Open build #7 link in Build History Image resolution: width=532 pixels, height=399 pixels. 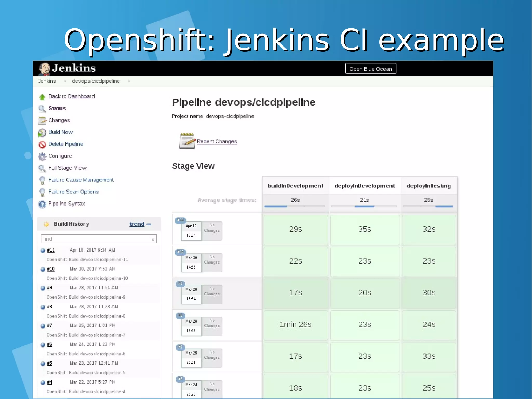[49, 325]
